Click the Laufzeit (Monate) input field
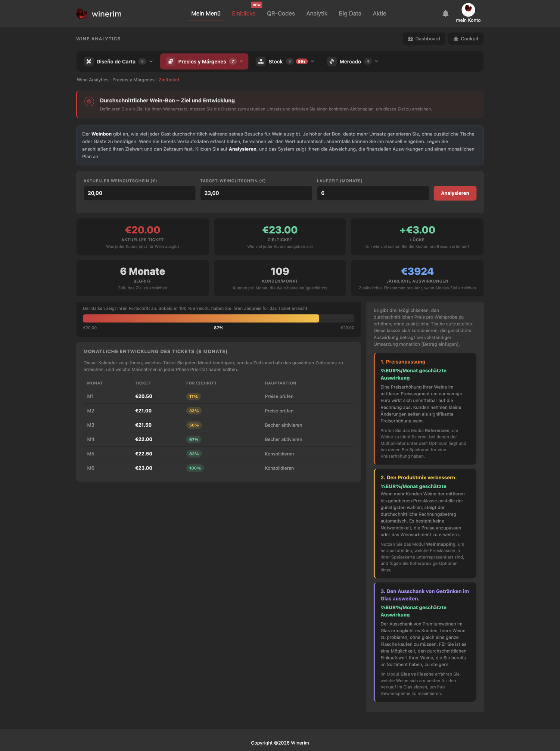The image size is (560, 751). pos(373,193)
